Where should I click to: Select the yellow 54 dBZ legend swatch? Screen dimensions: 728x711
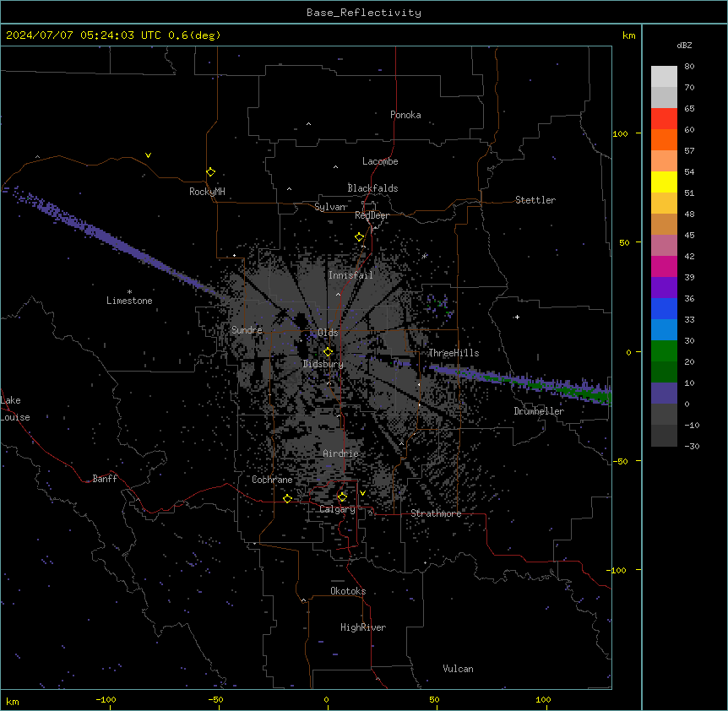[664, 182]
